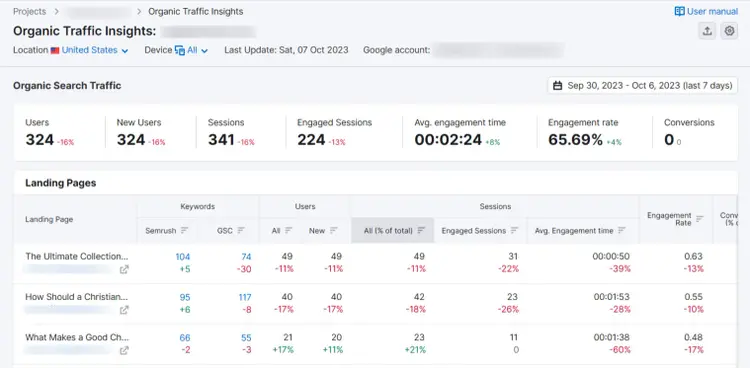750x368 pixels.
Task: Open the settings gear icon
Action: pyautogui.click(x=729, y=31)
